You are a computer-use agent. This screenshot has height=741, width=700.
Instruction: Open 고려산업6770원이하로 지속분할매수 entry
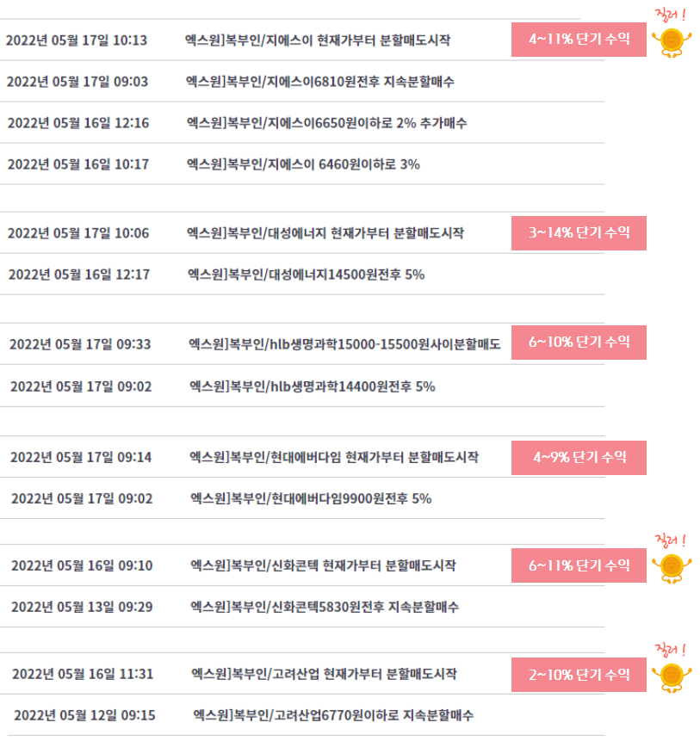(333, 715)
